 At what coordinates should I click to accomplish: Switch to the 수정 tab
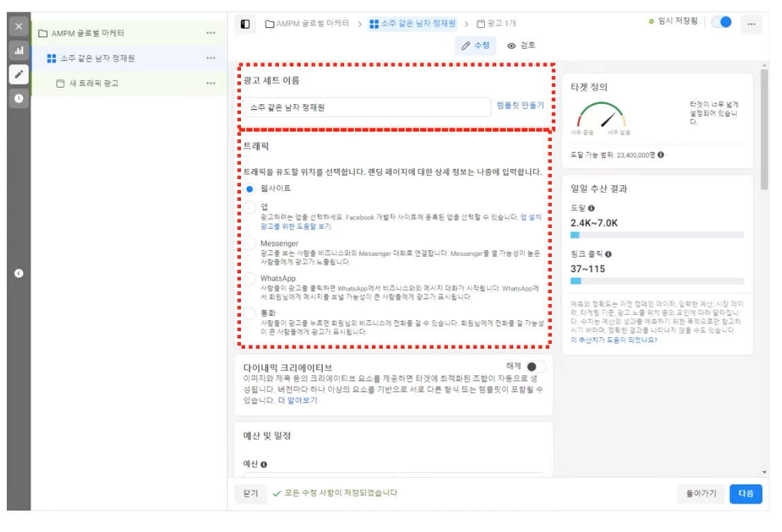[x=475, y=45]
